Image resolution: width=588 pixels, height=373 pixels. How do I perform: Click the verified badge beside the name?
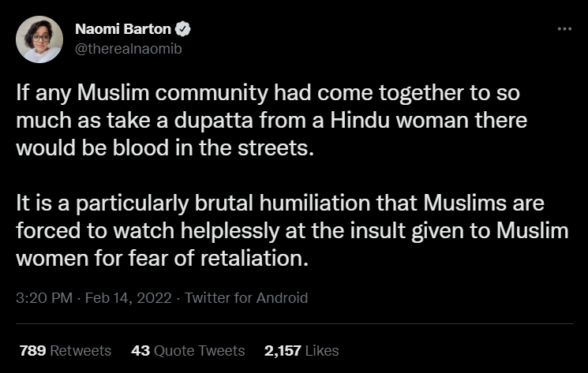(x=182, y=30)
